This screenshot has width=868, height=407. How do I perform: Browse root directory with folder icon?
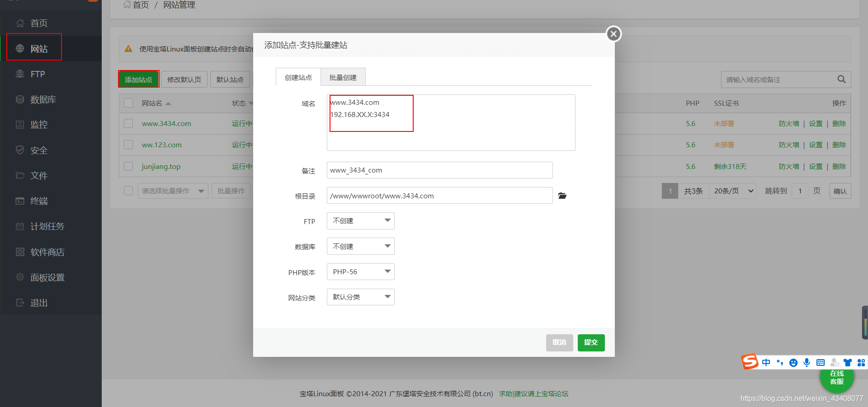[562, 196]
